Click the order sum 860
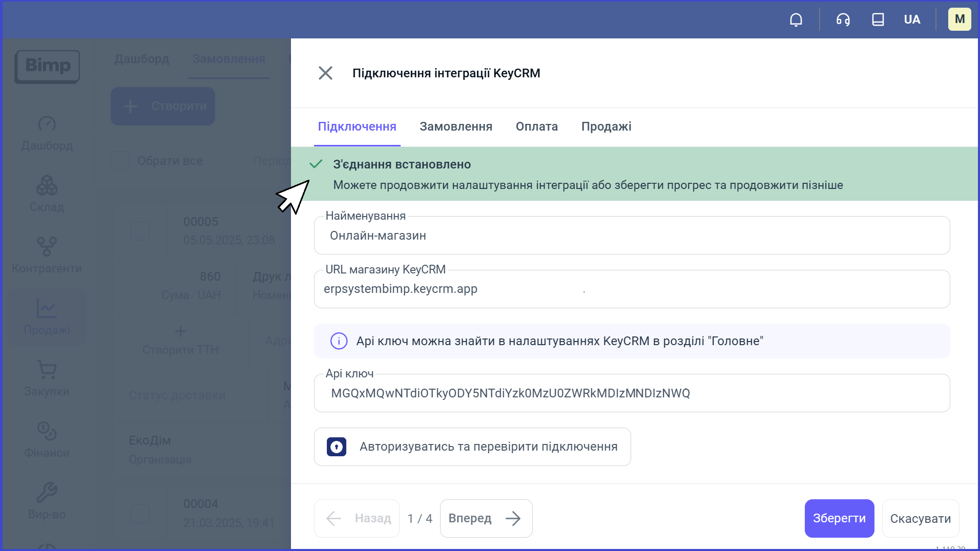980x551 pixels. point(210,277)
